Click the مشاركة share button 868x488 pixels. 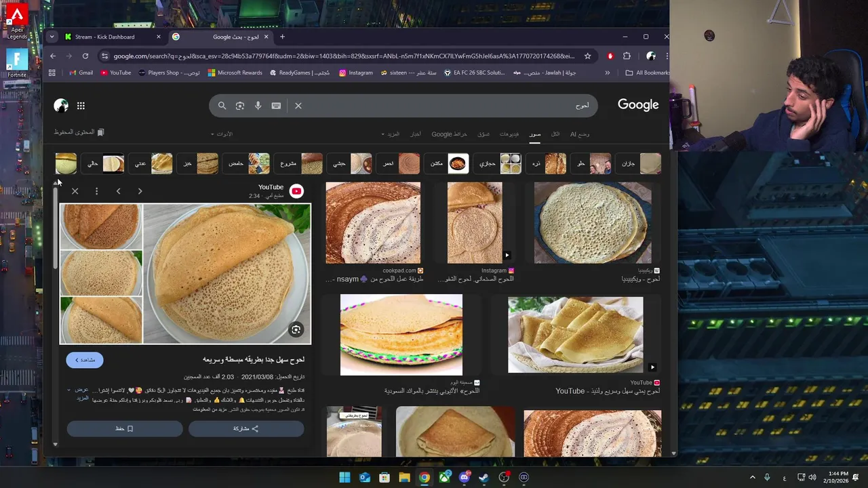[246, 428]
